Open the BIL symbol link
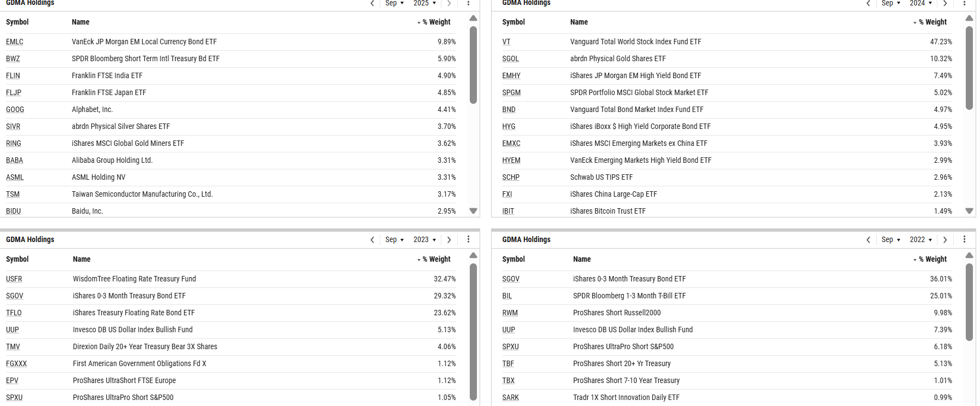Viewport: 980px width, 406px height. coord(507,296)
